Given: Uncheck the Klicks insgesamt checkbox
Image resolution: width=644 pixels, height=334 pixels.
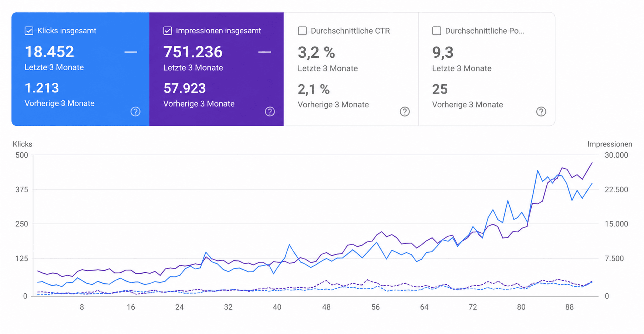Looking at the screenshot, I should pyautogui.click(x=29, y=31).
